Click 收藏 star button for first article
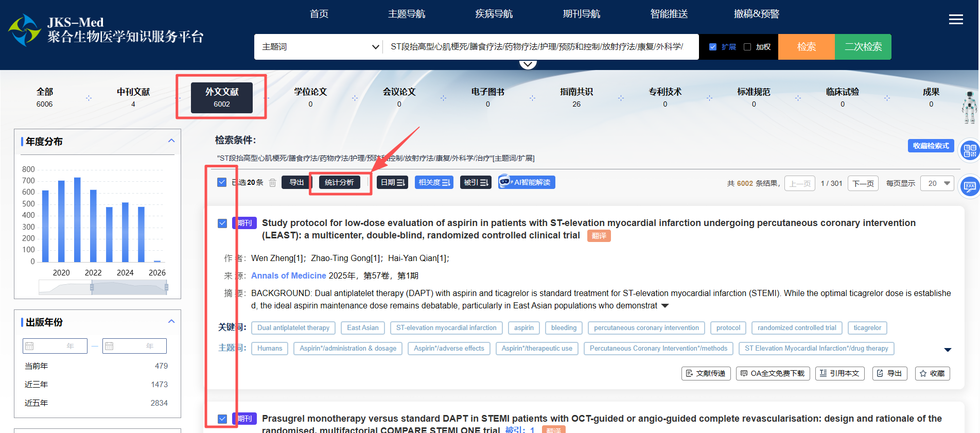Screen dimensions: 980x433 click(x=932, y=373)
